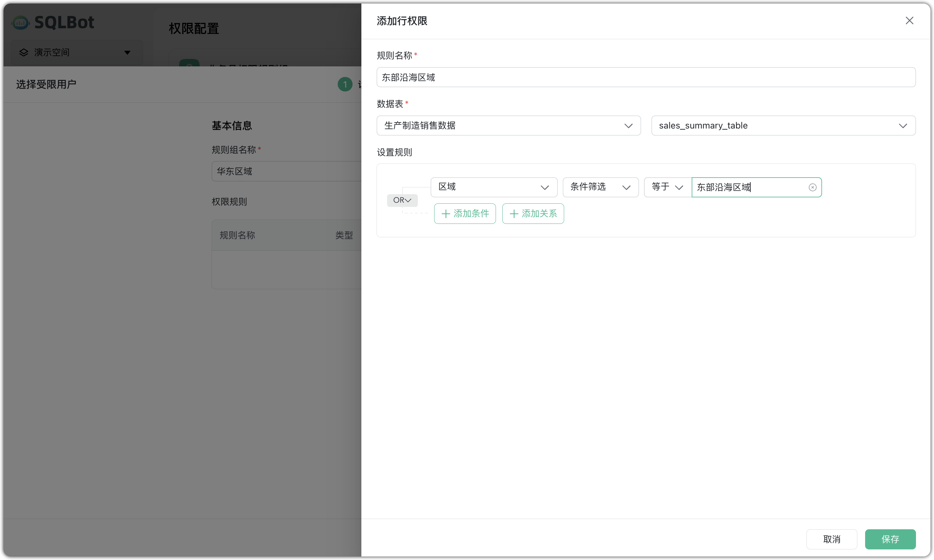Click the SQLBot logo icon
Image resolution: width=934 pixels, height=560 pixels.
click(20, 22)
